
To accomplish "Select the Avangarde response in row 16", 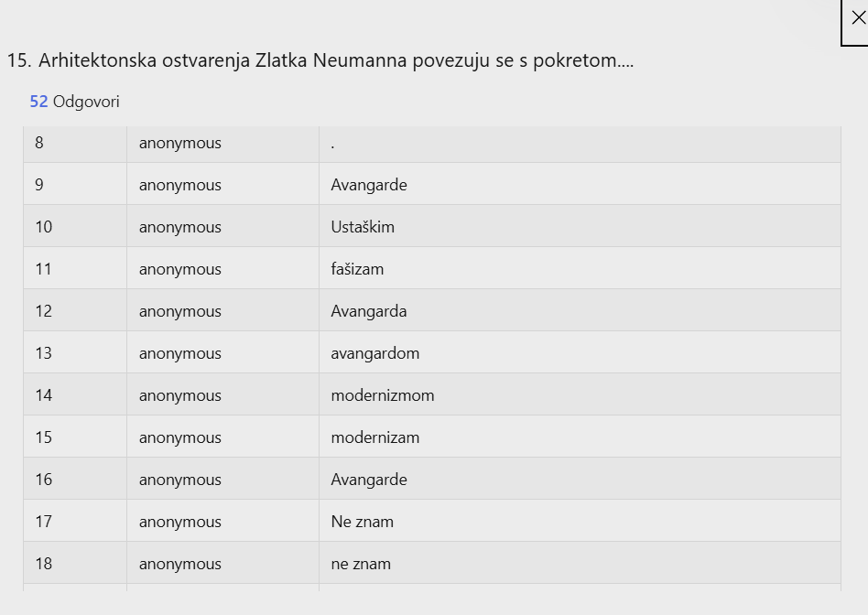I will click(x=369, y=480).
